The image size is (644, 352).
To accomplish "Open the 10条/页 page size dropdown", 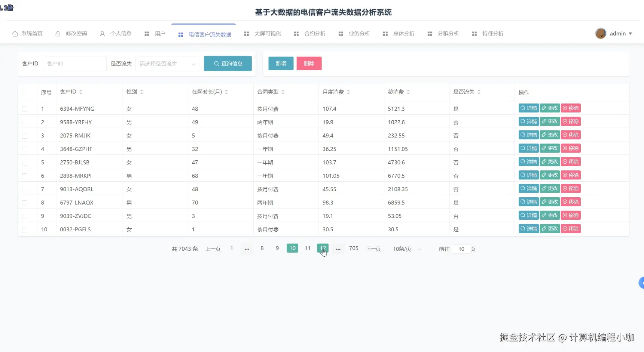I will tap(406, 249).
